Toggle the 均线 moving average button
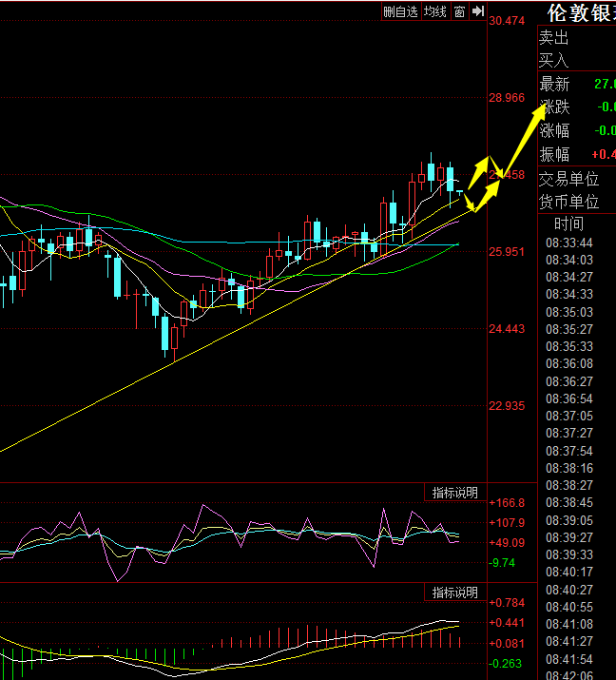This screenshot has width=616, height=680. tap(435, 11)
